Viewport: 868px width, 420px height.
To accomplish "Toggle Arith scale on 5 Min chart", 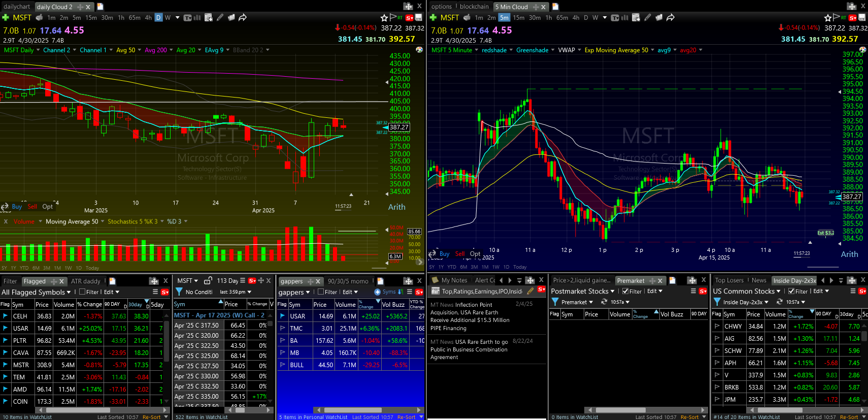I will point(850,254).
